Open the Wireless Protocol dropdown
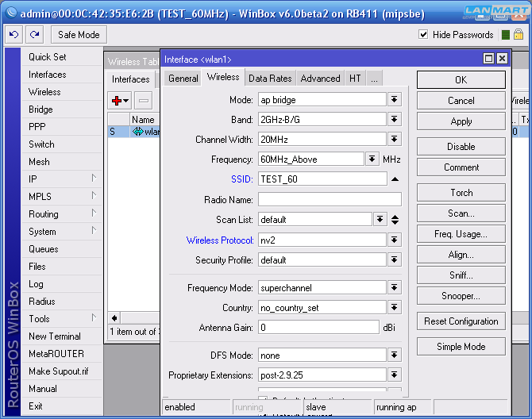 pyautogui.click(x=395, y=240)
